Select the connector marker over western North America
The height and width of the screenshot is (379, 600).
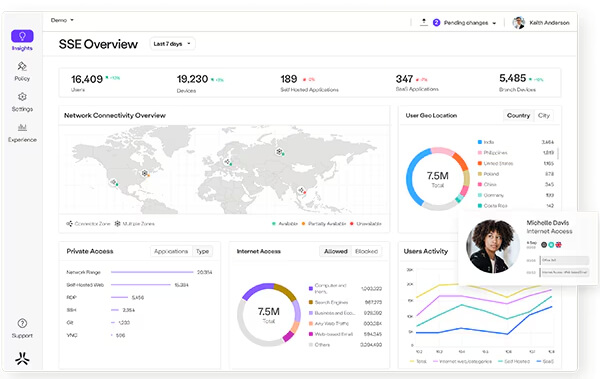(x=113, y=182)
